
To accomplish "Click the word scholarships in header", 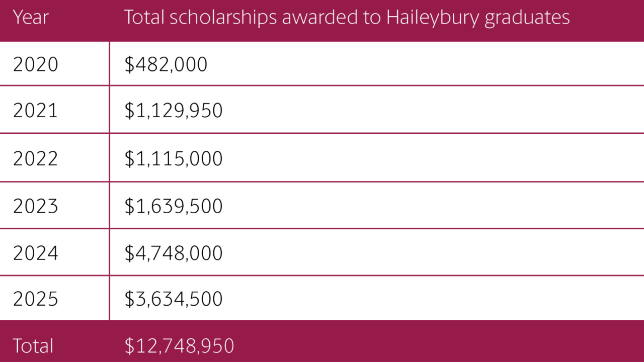I will [x=223, y=18].
